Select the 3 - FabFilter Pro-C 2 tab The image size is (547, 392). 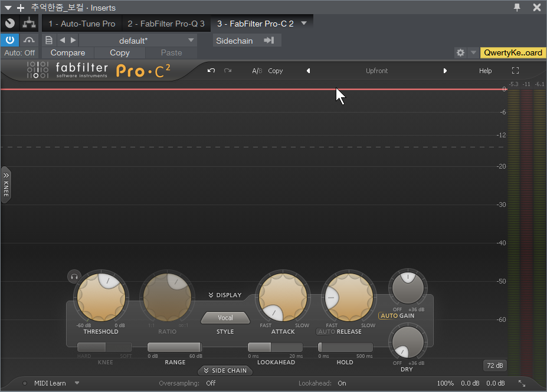pyautogui.click(x=256, y=24)
